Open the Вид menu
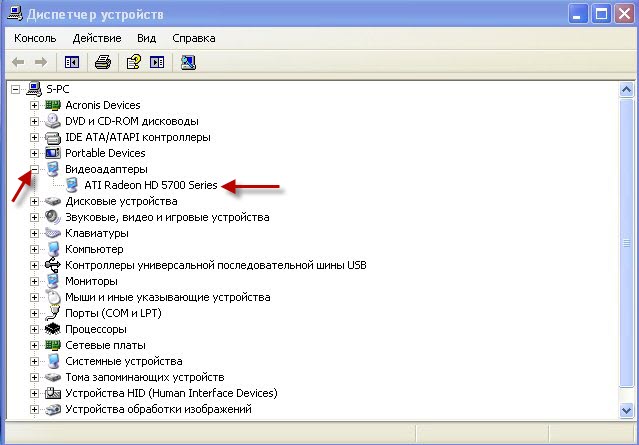Viewport: 639px width, 445px height. (x=146, y=38)
